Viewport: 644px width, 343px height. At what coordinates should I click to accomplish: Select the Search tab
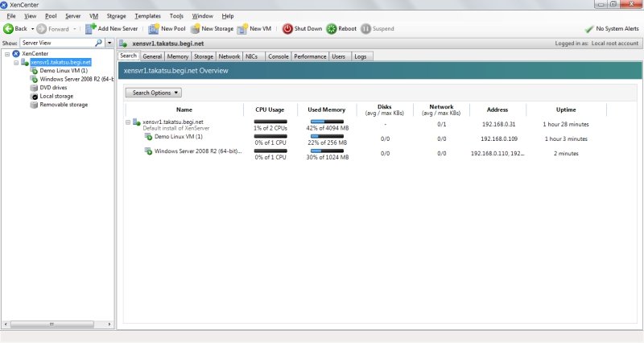pyautogui.click(x=129, y=56)
